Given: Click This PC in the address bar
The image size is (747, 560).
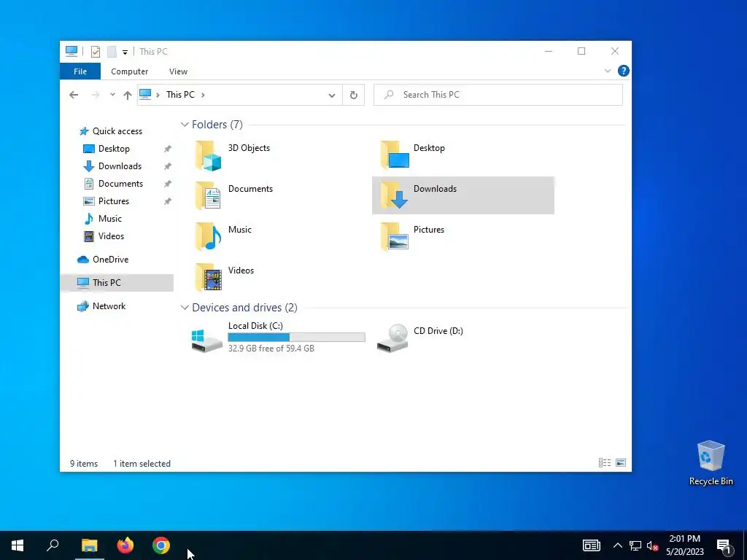Looking at the screenshot, I should pos(180,95).
